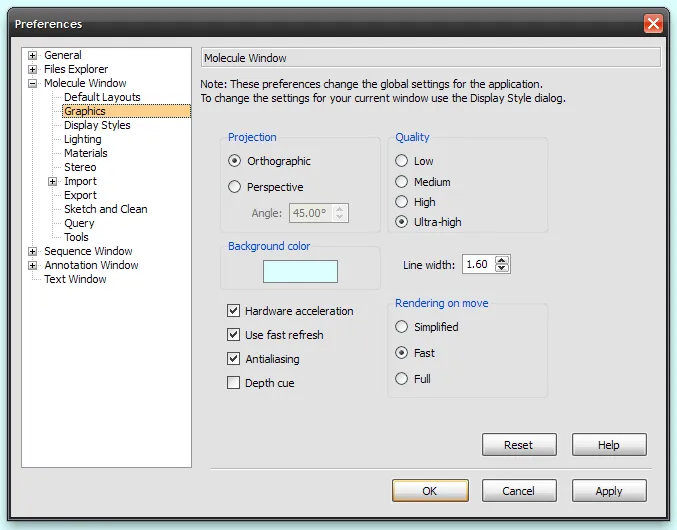Viewport: 677px width, 530px height.
Task: Expand the Annotation Window node
Action: click(33, 266)
